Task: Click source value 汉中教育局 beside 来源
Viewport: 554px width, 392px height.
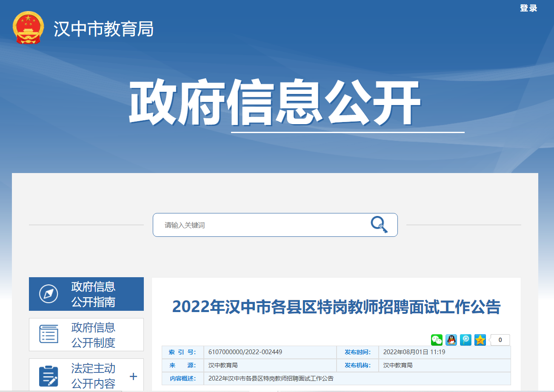Action: (223, 365)
